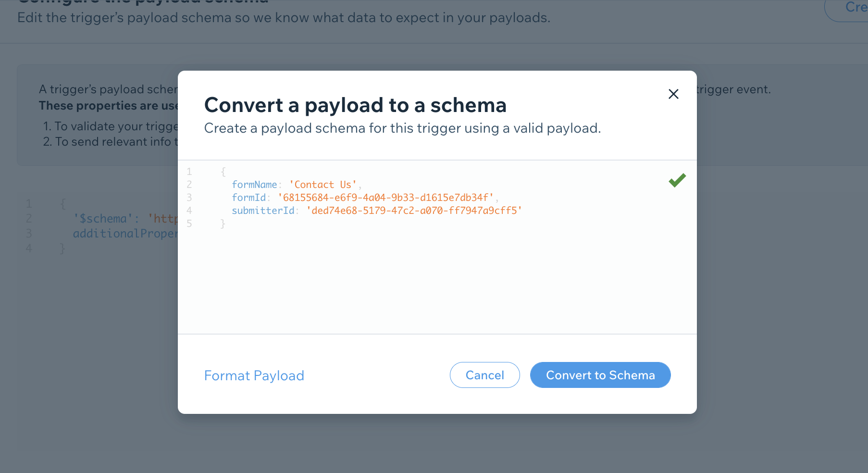
Task: Click empty area below the payload code
Action: (433, 284)
